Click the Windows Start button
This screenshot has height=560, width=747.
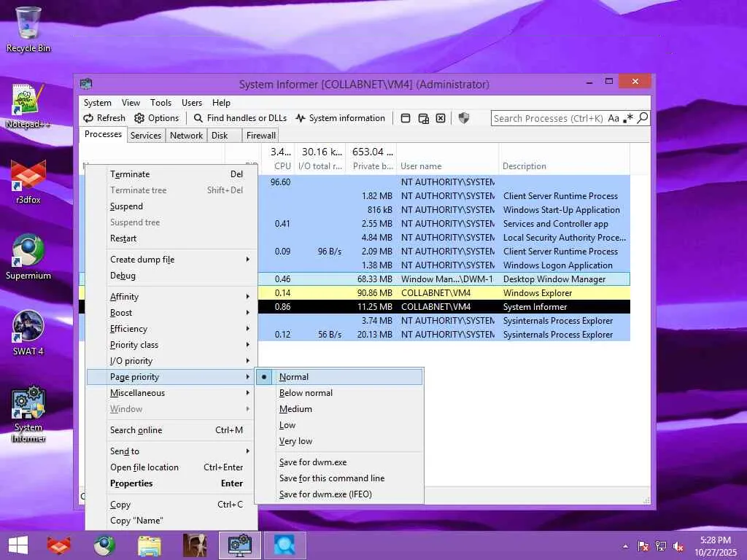(18, 545)
